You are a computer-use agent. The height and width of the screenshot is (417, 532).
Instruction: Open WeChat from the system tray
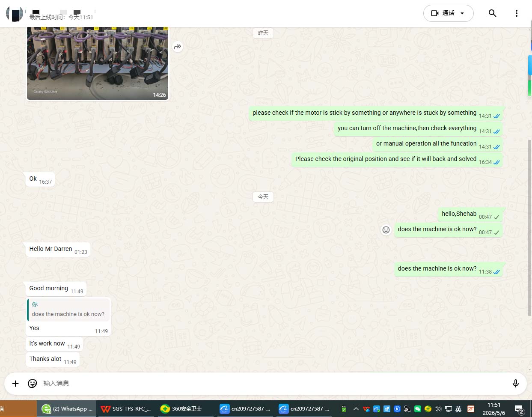coord(418,409)
